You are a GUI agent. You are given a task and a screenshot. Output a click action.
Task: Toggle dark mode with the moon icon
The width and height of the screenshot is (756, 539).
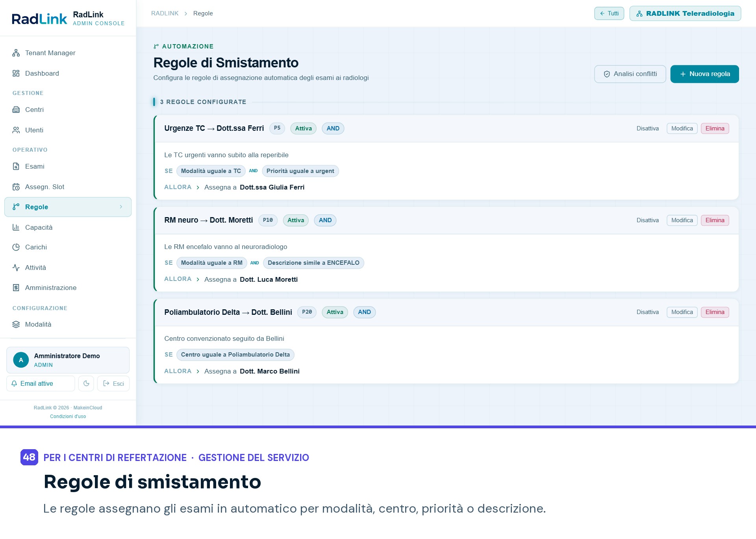(x=86, y=383)
